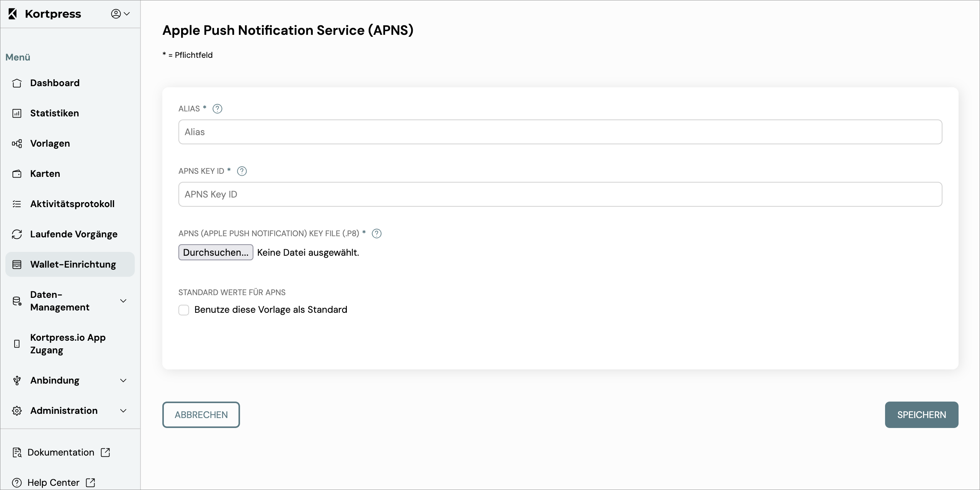Open Laufende Vorgänge menu item
The image size is (980, 490).
click(70, 234)
